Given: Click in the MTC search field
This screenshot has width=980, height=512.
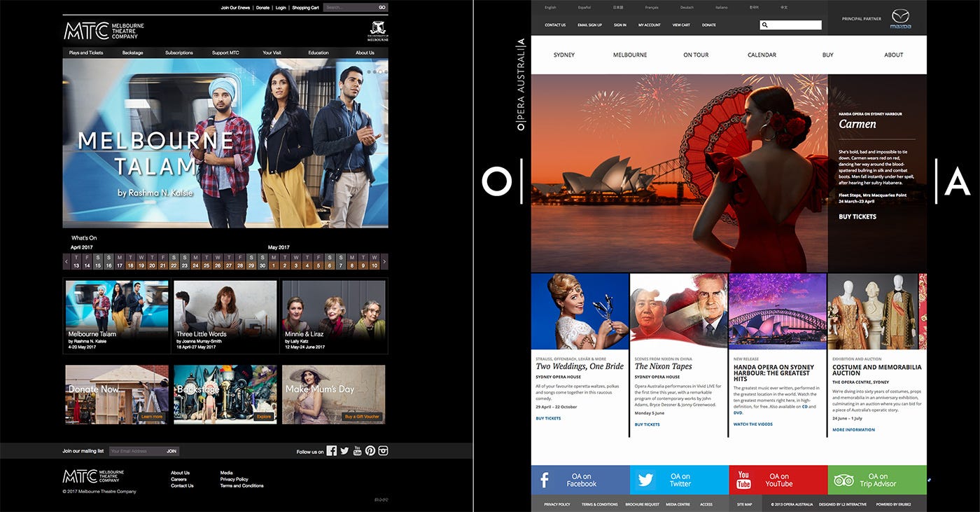Looking at the screenshot, I should 349,8.
